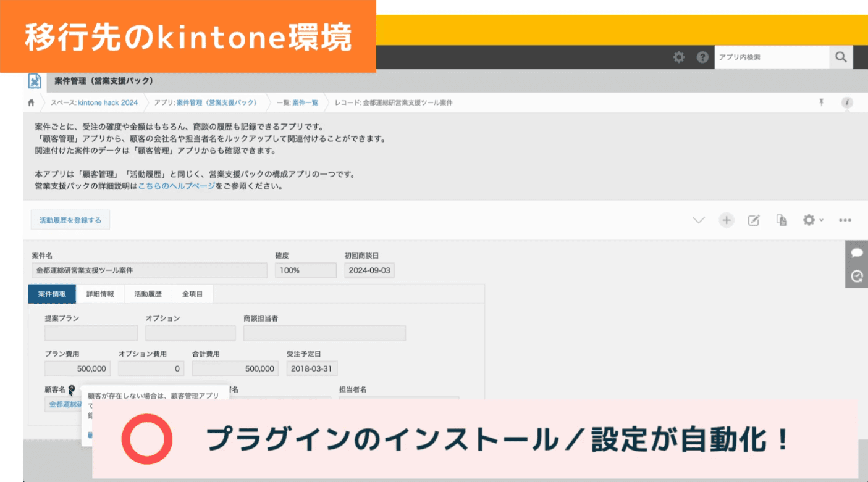The image size is (868, 482).
Task: Click the 活動履歴を登録する button
Action: [70, 220]
